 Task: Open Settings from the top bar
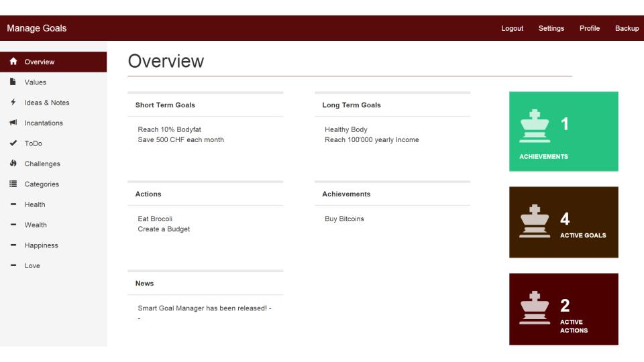(x=551, y=28)
